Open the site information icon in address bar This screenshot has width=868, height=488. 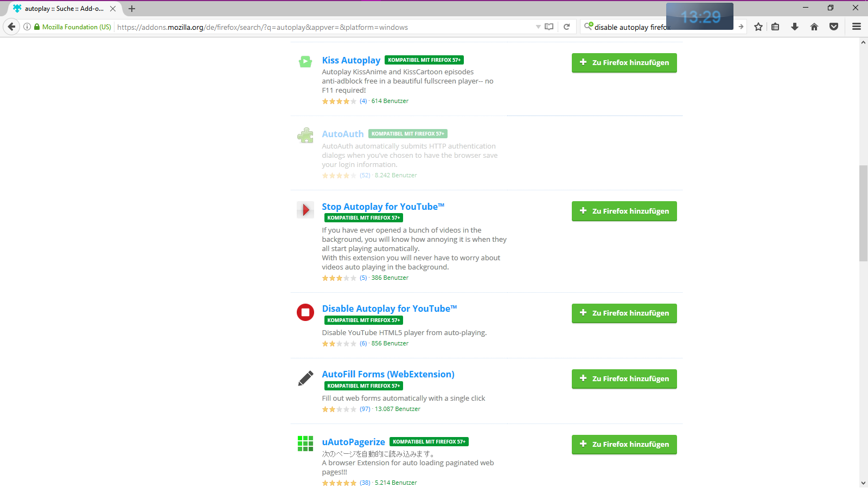click(27, 27)
